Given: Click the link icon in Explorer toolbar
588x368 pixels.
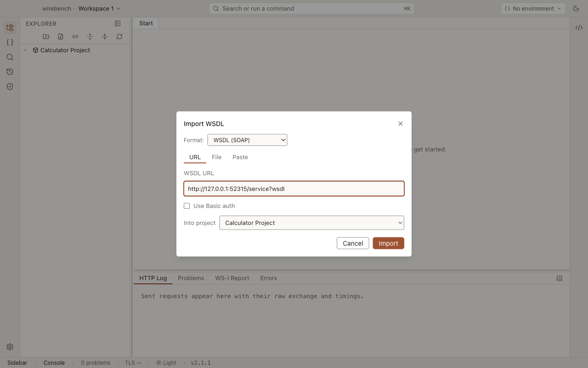Looking at the screenshot, I should [x=75, y=36].
